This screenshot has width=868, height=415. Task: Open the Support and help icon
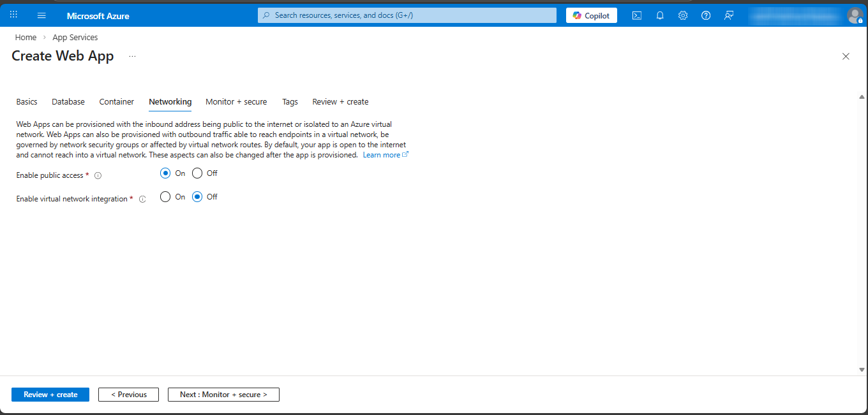click(706, 15)
